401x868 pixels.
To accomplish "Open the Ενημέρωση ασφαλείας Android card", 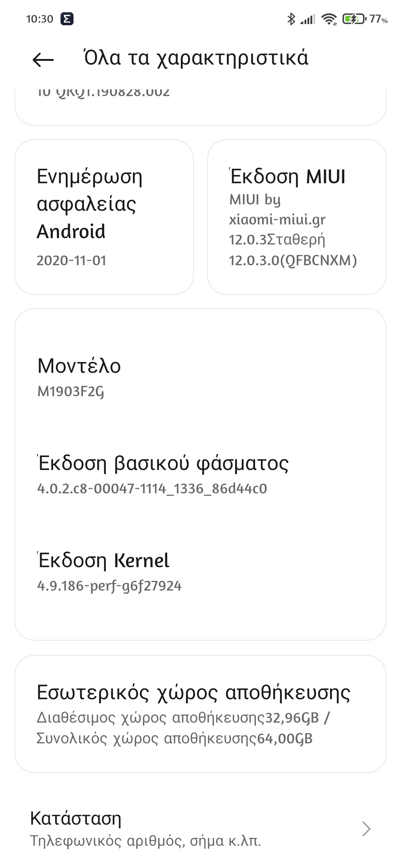I will coord(104,217).
